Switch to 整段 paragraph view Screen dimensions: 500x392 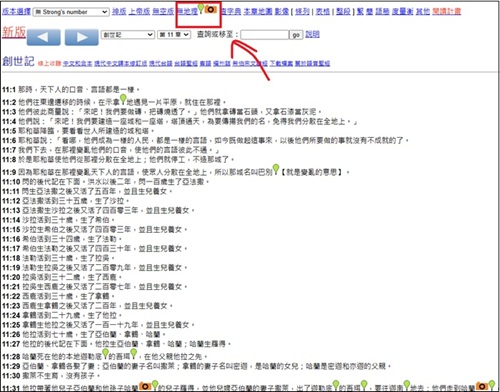[x=343, y=12]
